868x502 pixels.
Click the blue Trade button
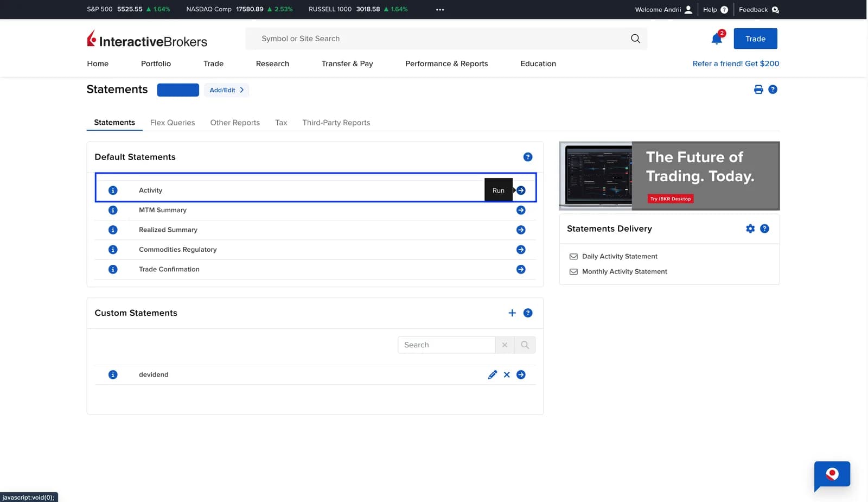tap(755, 39)
